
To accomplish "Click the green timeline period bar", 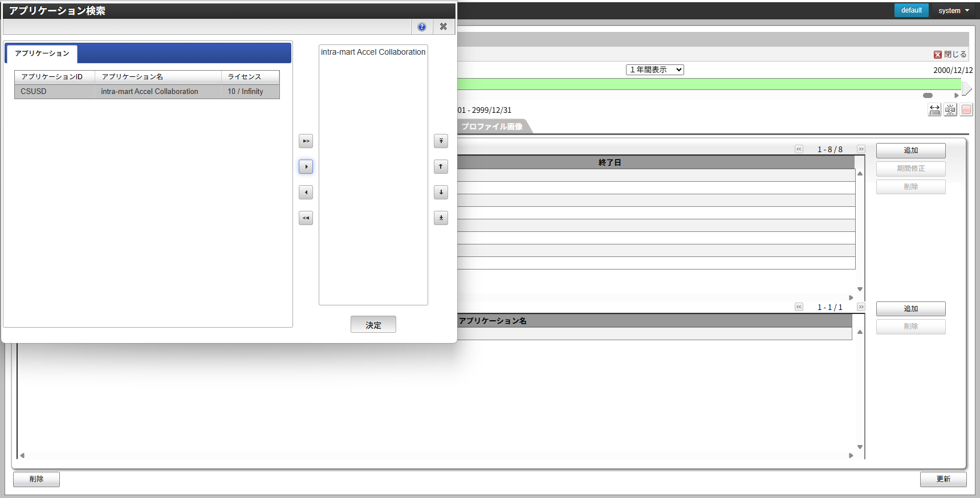I will pyautogui.click(x=707, y=84).
